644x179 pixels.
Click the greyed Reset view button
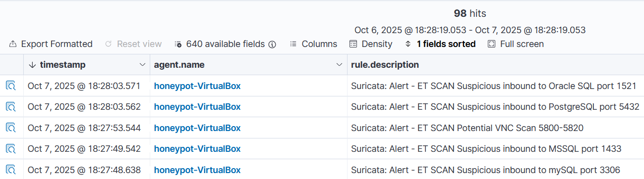(x=133, y=44)
